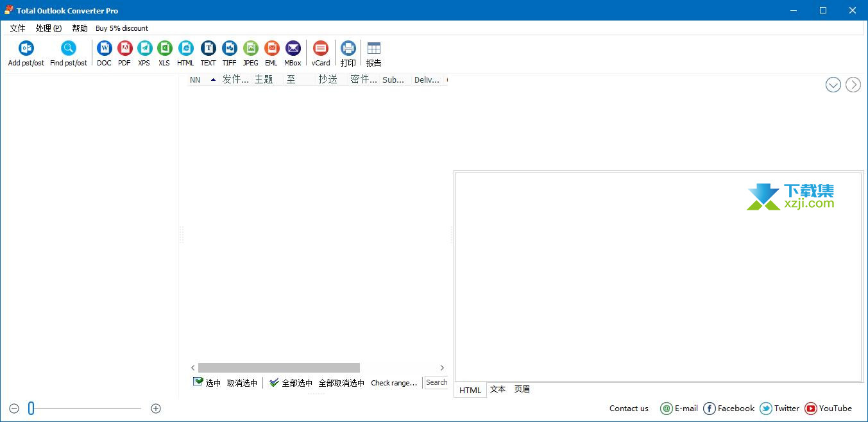The height and width of the screenshot is (422, 868).
Task: Switch to the HTML preview tab
Action: pyautogui.click(x=470, y=390)
